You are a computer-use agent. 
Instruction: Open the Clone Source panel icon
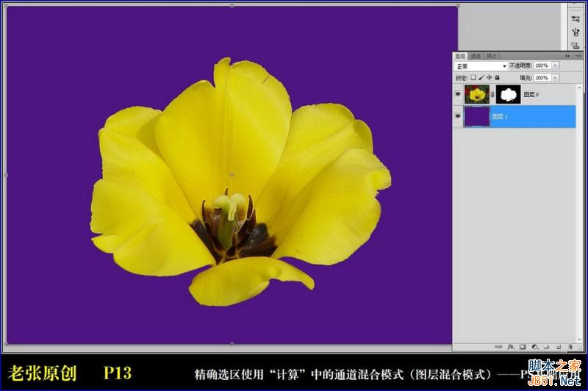[576, 46]
